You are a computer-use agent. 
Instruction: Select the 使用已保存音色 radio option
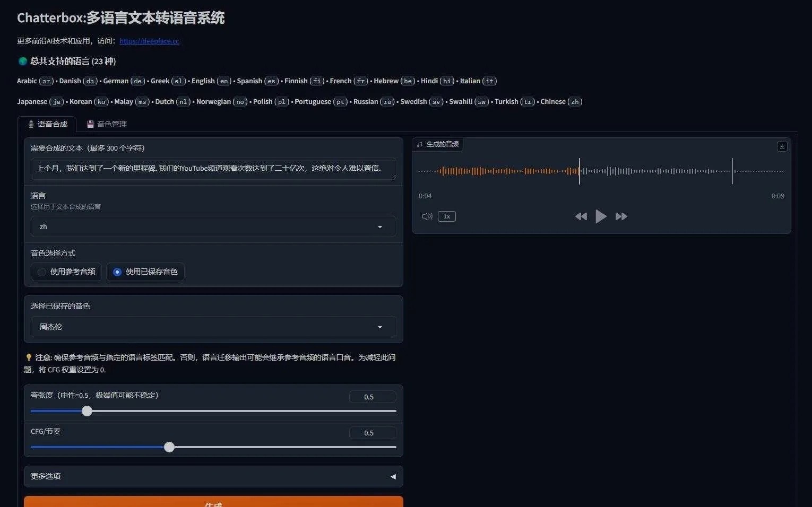[117, 272]
